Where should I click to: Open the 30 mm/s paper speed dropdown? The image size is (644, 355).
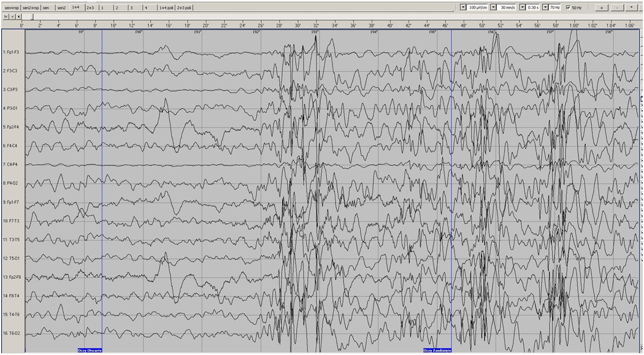[x=493, y=7]
